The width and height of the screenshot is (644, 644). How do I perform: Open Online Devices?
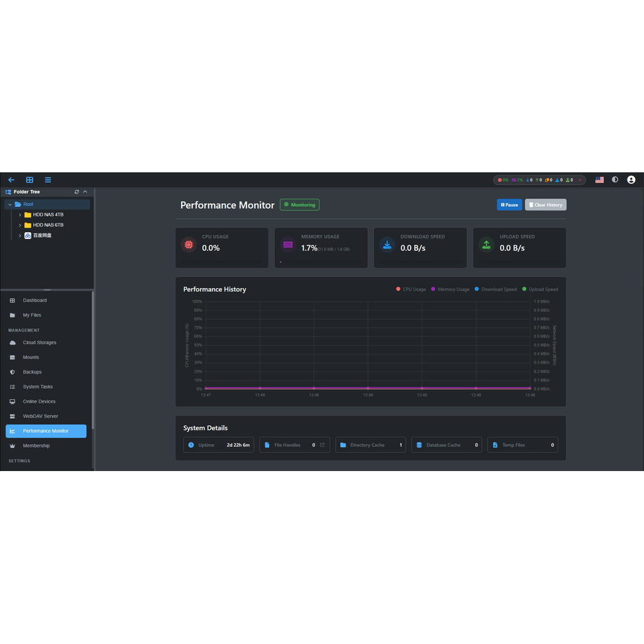pyautogui.click(x=46, y=401)
